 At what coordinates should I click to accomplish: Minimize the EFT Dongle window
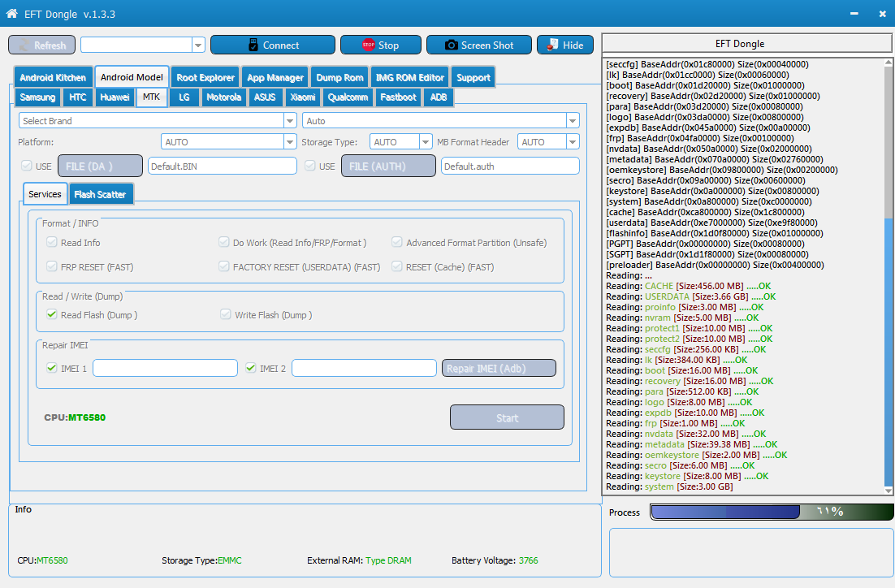coord(854,13)
